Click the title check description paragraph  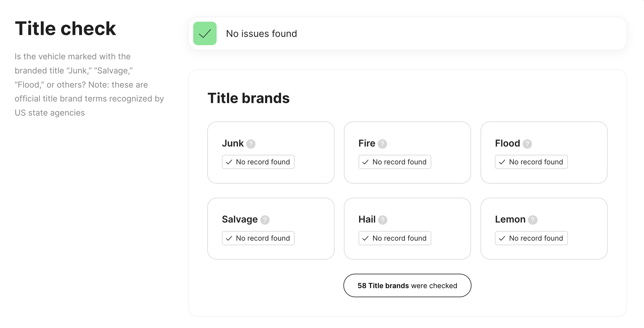pos(89,85)
